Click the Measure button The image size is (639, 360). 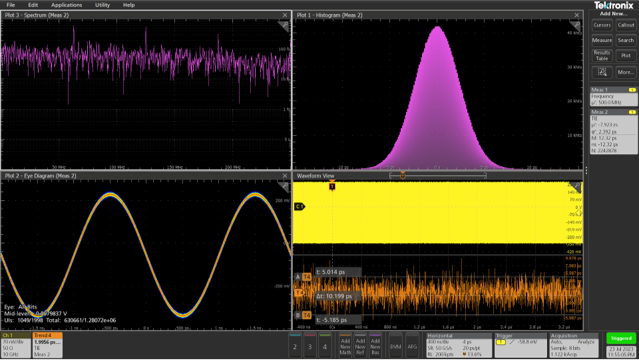coord(602,40)
